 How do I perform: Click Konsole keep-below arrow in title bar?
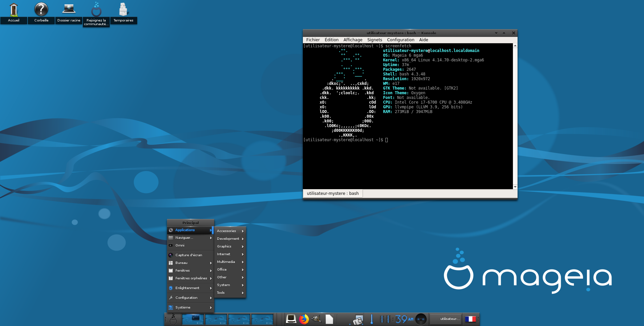point(496,33)
